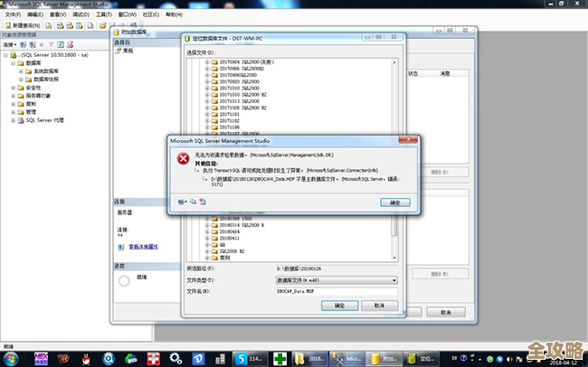Viewport: 588px width, 367px height.
Task: Click the 文件名 input field
Action: pyautogui.click(x=336, y=291)
